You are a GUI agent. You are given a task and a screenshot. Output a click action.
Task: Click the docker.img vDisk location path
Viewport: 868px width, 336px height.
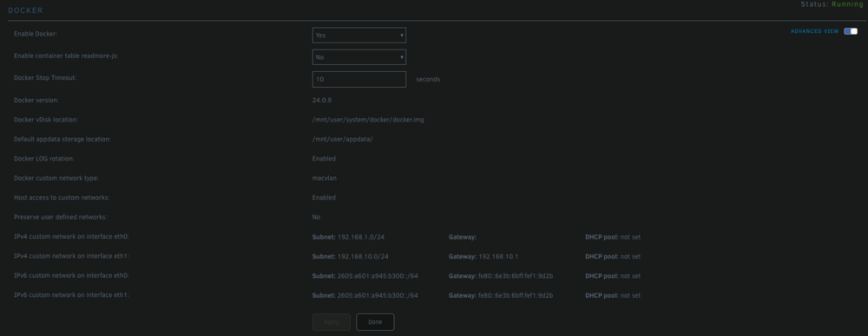tap(368, 120)
